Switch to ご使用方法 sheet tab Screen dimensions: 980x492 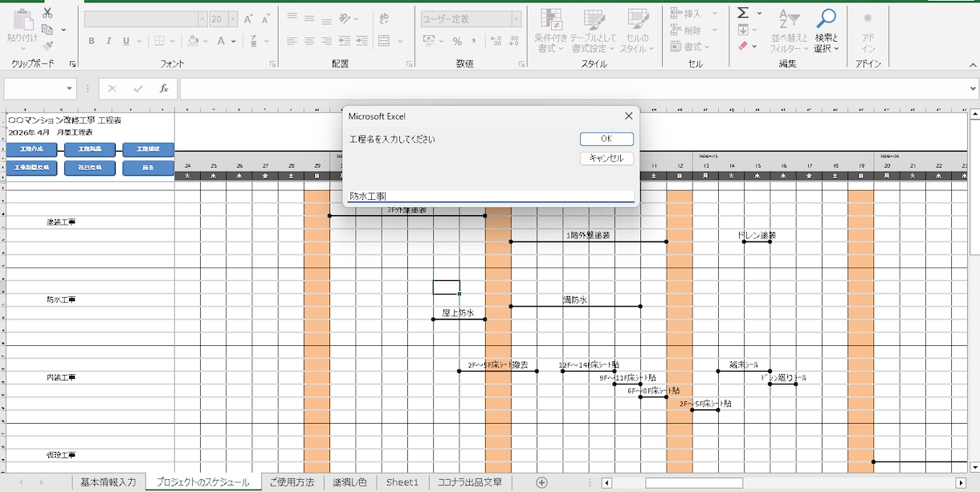[x=292, y=482]
